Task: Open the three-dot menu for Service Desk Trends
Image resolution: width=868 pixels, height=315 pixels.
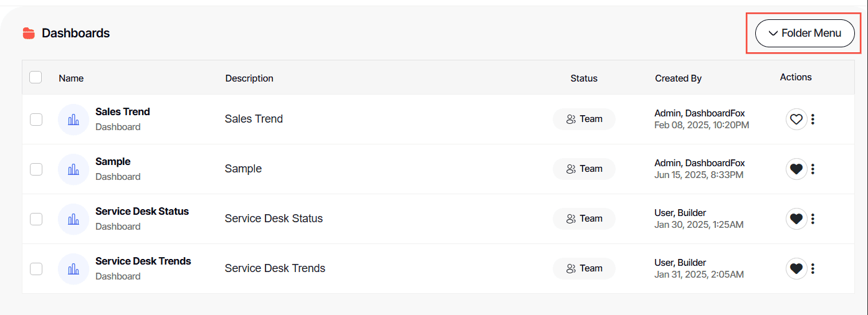Action: 813,268
